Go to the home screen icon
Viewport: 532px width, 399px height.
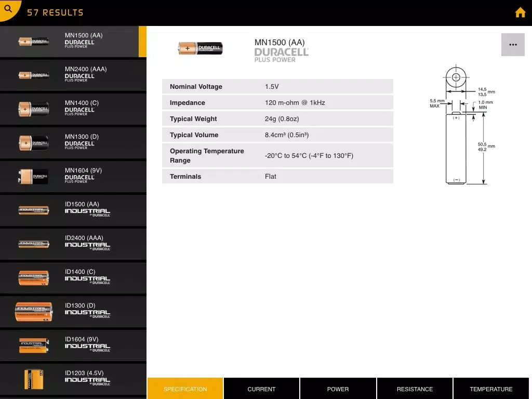(520, 12)
